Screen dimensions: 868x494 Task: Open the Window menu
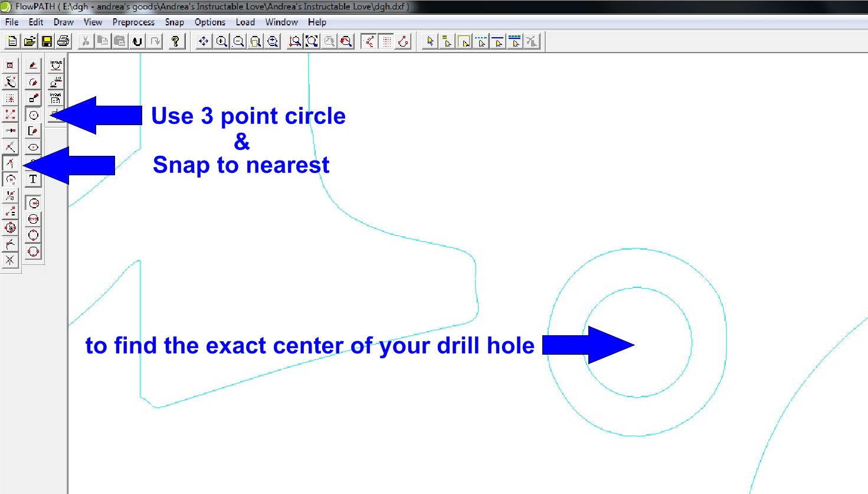pyautogui.click(x=281, y=22)
